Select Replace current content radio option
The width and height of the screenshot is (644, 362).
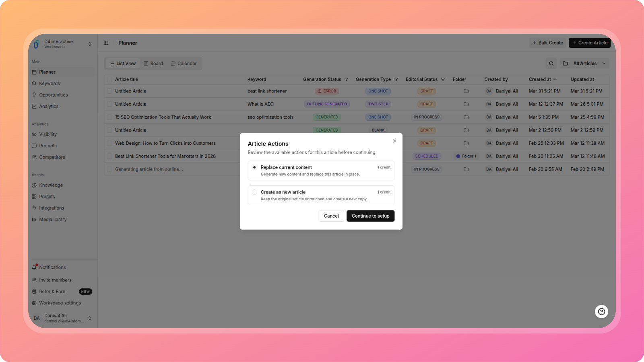tap(254, 167)
